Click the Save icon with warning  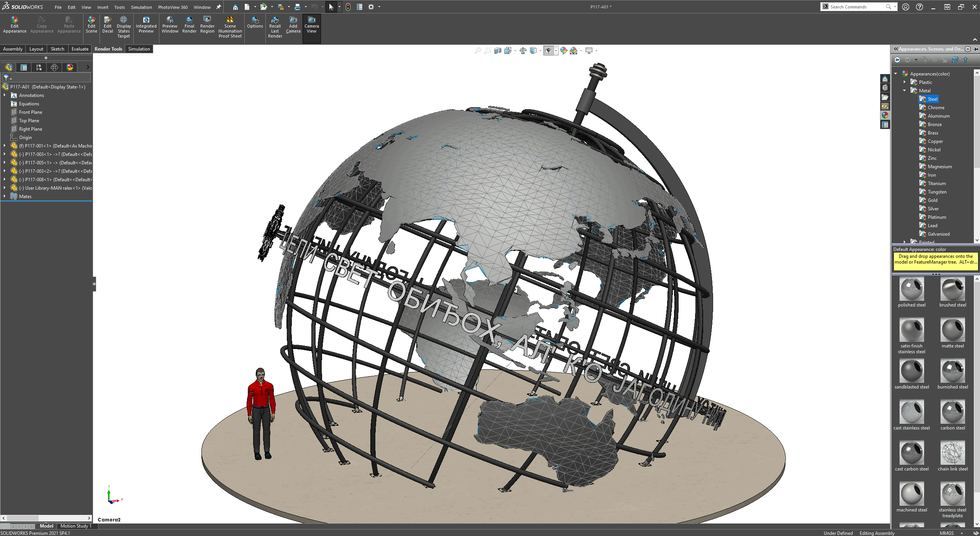(x=281, y=7)
